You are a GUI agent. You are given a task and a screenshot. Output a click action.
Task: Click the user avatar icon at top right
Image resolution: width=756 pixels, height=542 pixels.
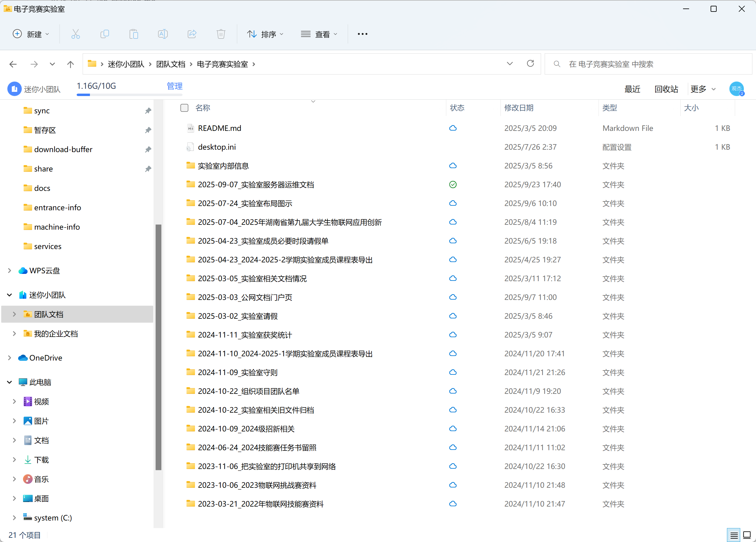click(x=736, y=89)
